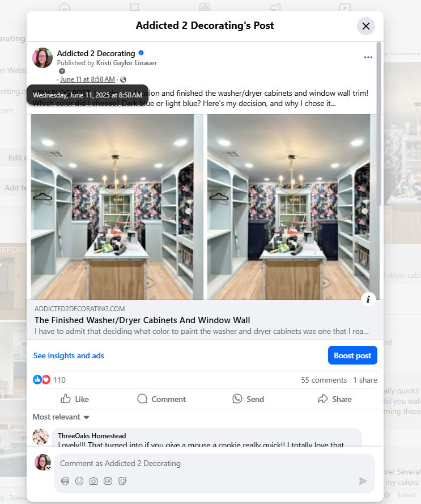Click the public audience globe icon
Viewport: 421px width, 504px height.
123,79
